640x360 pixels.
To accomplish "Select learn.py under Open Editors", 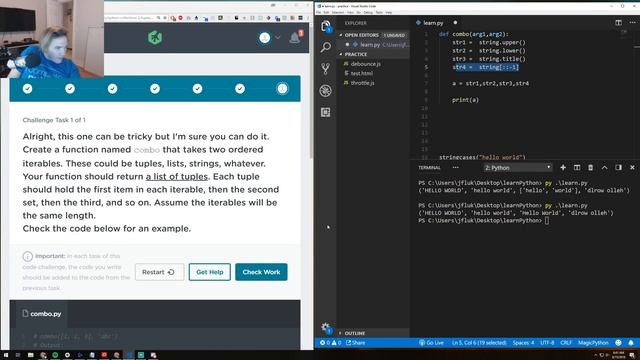I will pos(373,44).
